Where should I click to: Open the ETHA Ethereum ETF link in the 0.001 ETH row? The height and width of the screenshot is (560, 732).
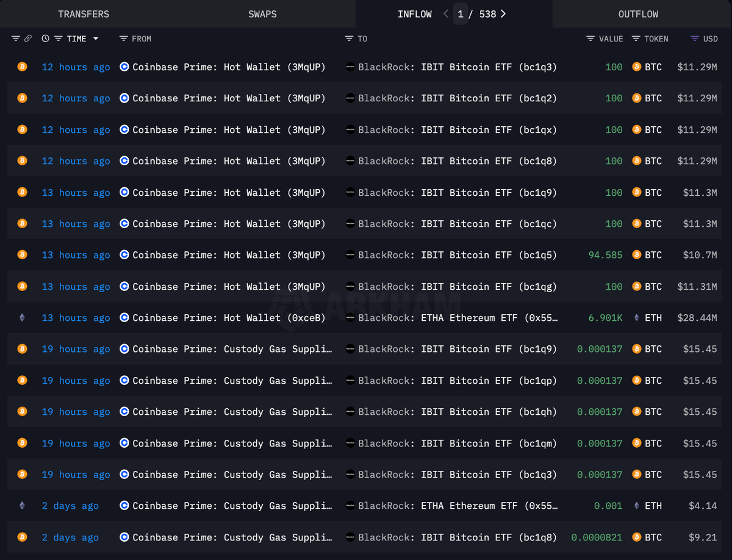[457, 506]
